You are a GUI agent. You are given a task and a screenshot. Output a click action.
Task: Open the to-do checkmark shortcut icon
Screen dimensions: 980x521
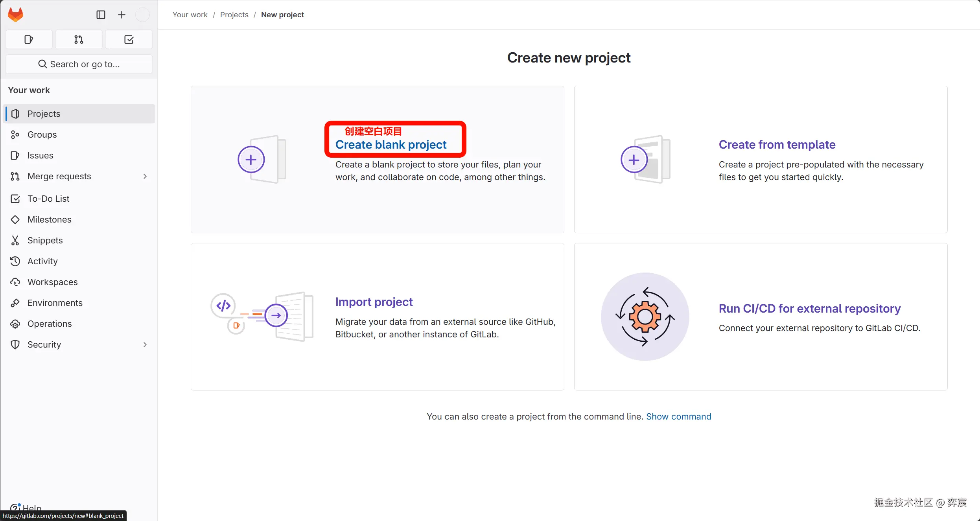click(x=129, y=39)
